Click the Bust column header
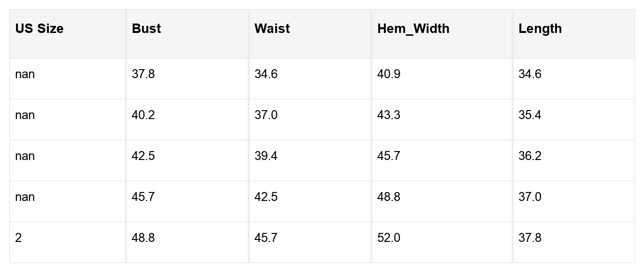644x272 pixels. pos(146,29)
